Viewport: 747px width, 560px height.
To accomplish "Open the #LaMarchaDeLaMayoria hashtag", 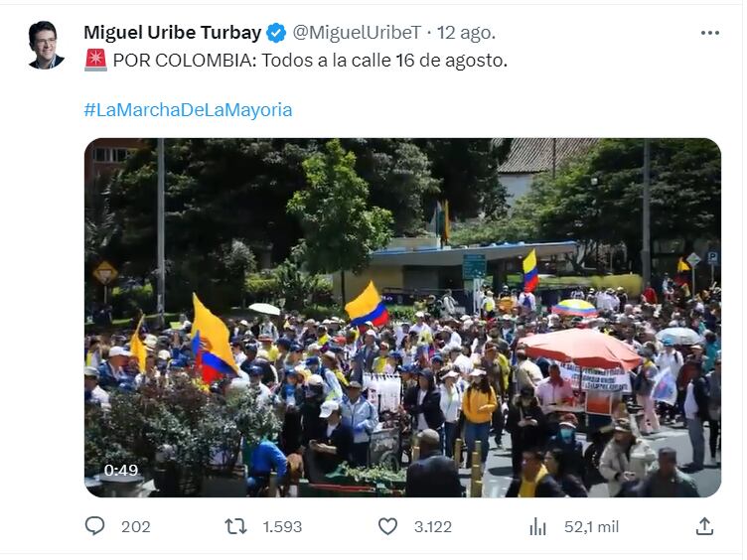I will point(188,110).
